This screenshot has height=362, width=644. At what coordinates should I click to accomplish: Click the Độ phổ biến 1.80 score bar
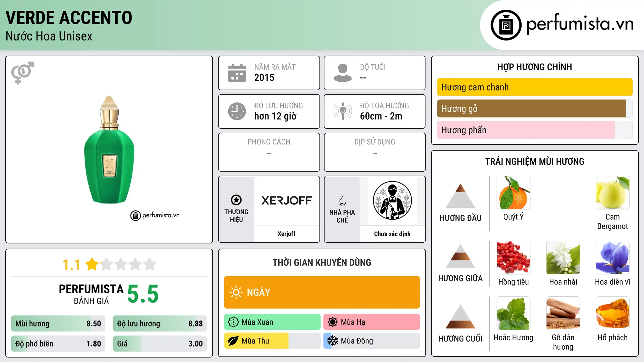tap(58, 343)
